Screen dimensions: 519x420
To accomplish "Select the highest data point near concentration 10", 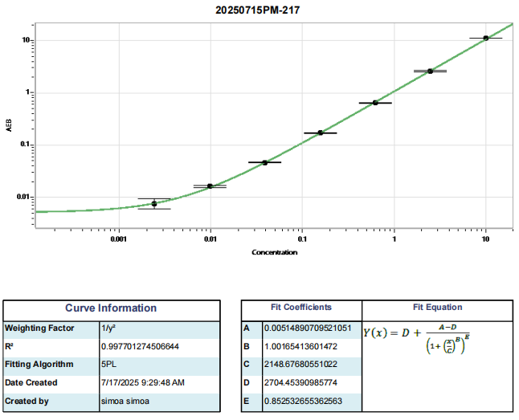I will 486,38.
